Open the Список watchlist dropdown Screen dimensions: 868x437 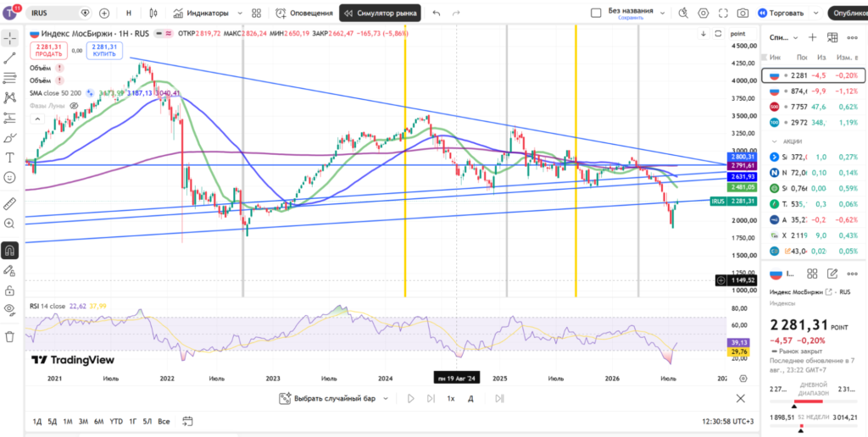(784, 37)
